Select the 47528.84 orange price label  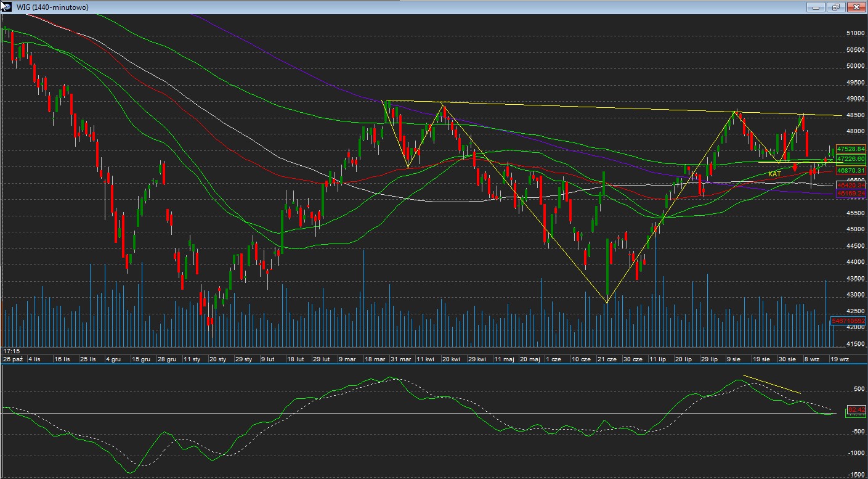[851, 149]
